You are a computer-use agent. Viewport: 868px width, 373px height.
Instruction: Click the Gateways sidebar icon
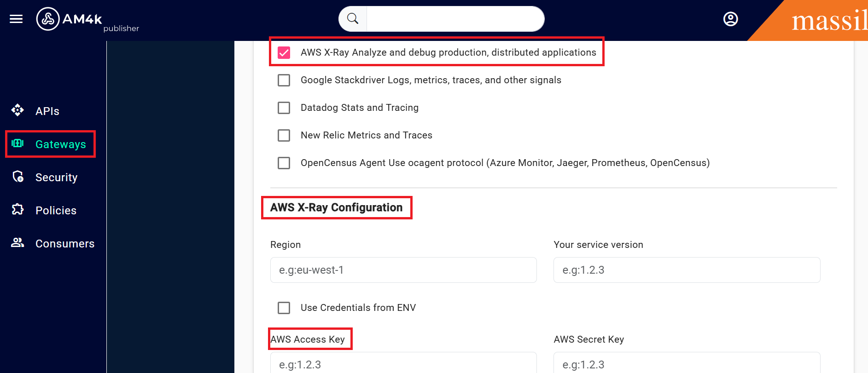coord(17,143)
